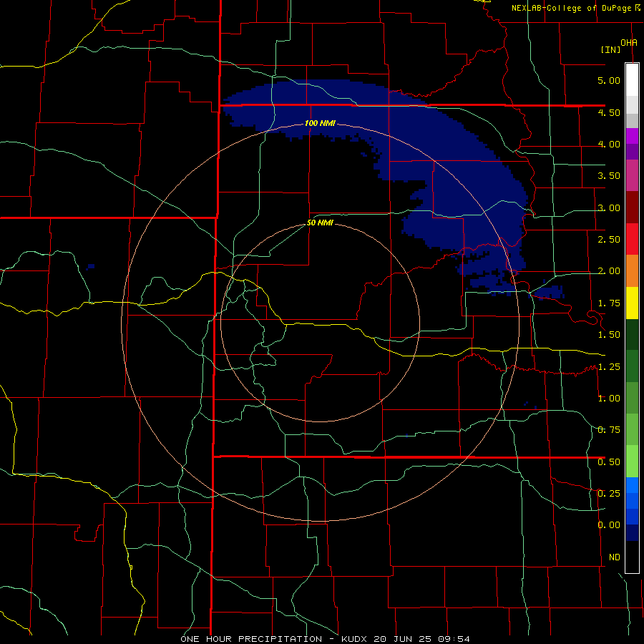Click the "100 NMI" range ring label
Viewport: 644px width, 644px height.
pyautogui.click(x=320, y=123)
